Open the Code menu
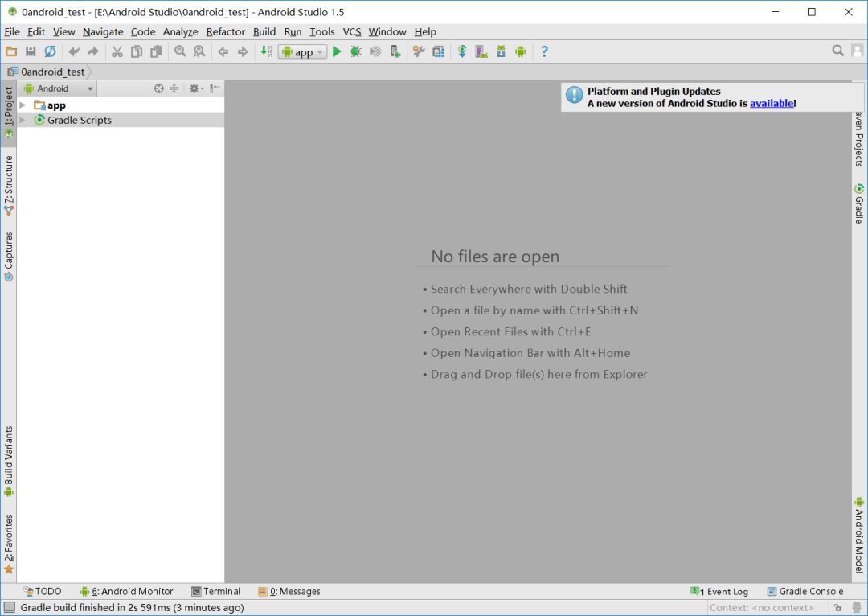868x616 pixels. 143,31
